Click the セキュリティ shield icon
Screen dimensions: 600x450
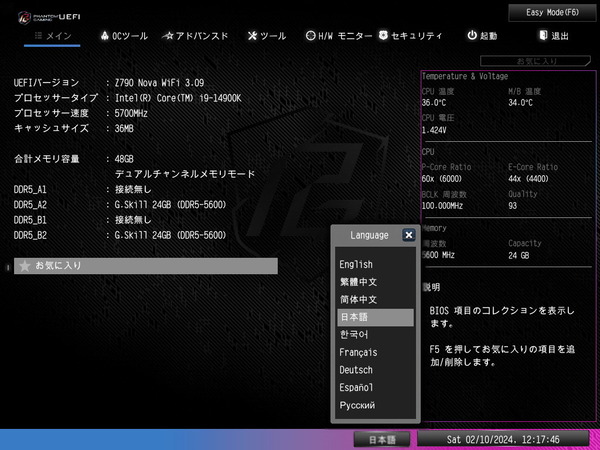(x=383, y=36)
